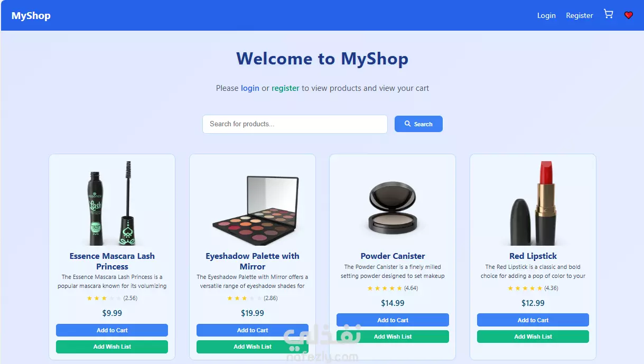This screenshot has height=364, width=644.
Task: Add Red Lipstick to cart
Action: pyautogui.click(x=533, y=320)
